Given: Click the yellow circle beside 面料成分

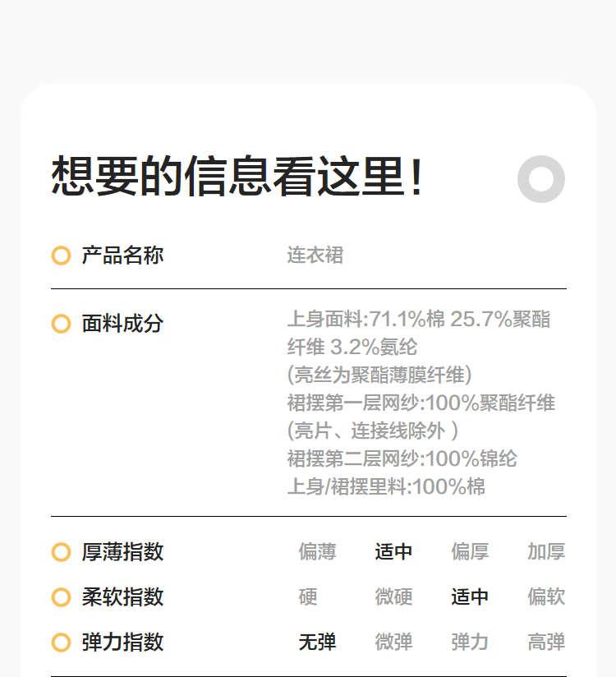Looking at the screenshot, I should click(61, 324).
